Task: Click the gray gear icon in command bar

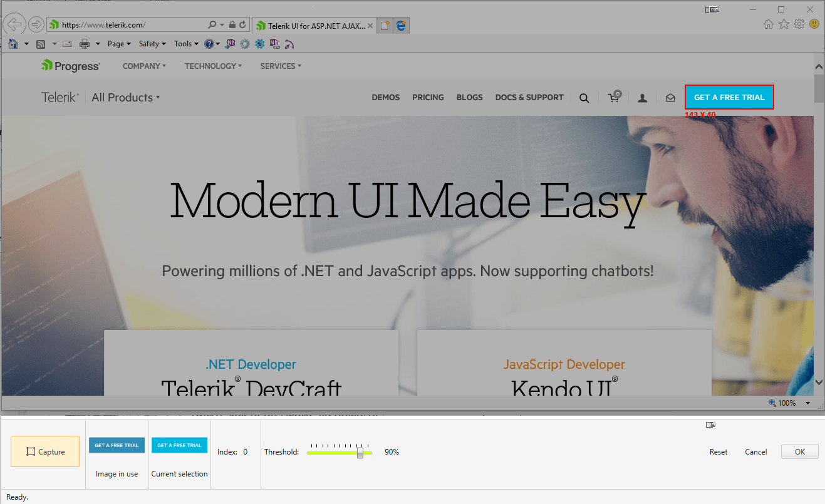Action: click(245, 44)
